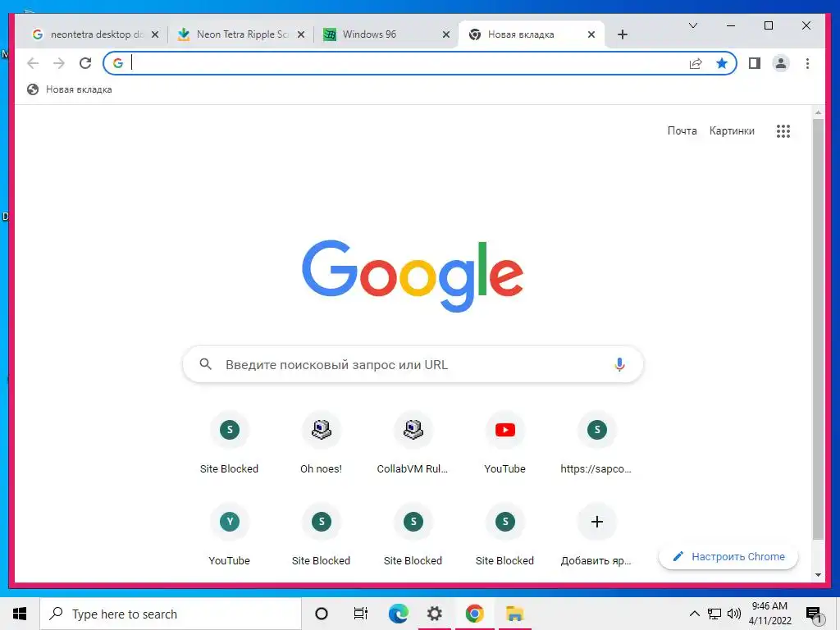Show hidden tray icons chevron

(694, 614)
